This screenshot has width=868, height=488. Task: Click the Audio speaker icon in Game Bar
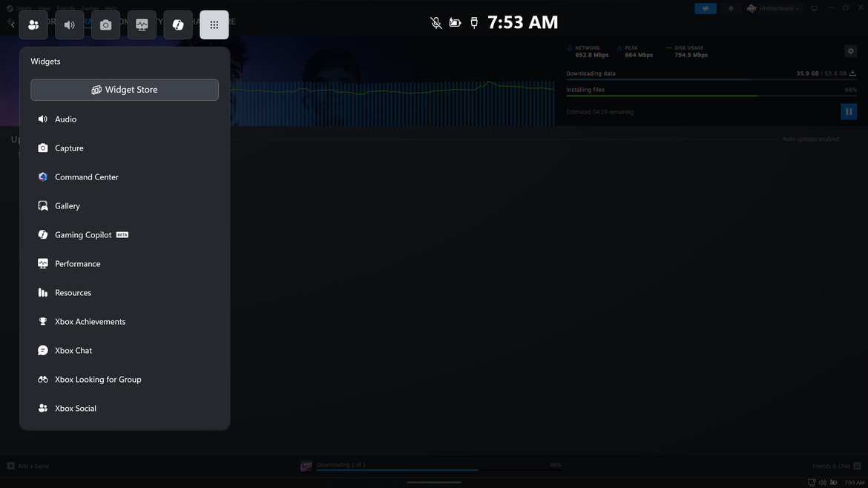[70, 25]
